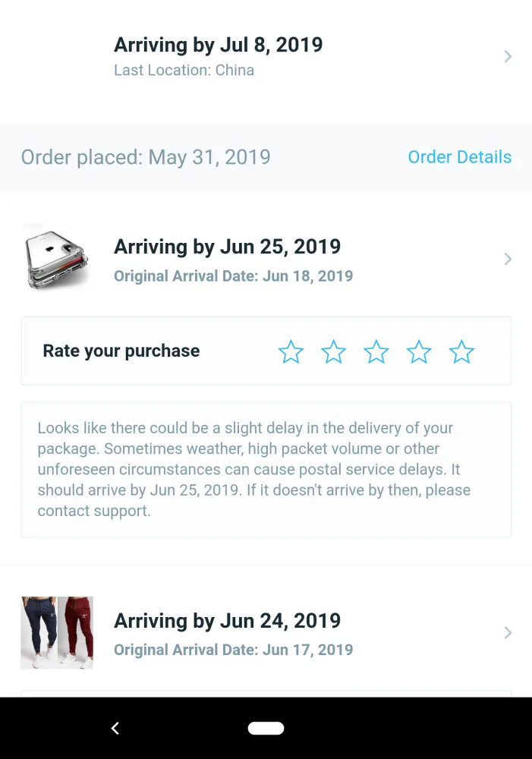This screenshot has height=759, width=532.
Task: Tap the Android home pill
Action: point(266,729)
